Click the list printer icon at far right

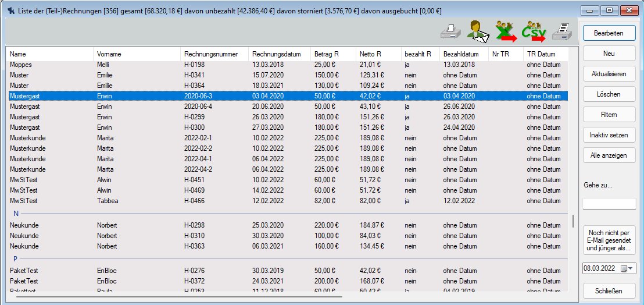(561, 31)
